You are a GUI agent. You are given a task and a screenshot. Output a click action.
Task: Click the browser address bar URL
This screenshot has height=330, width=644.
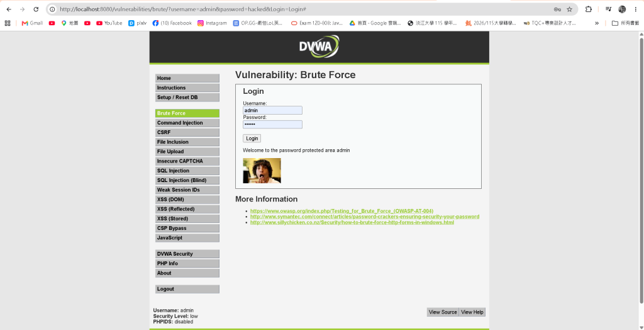tap(183, 9)
